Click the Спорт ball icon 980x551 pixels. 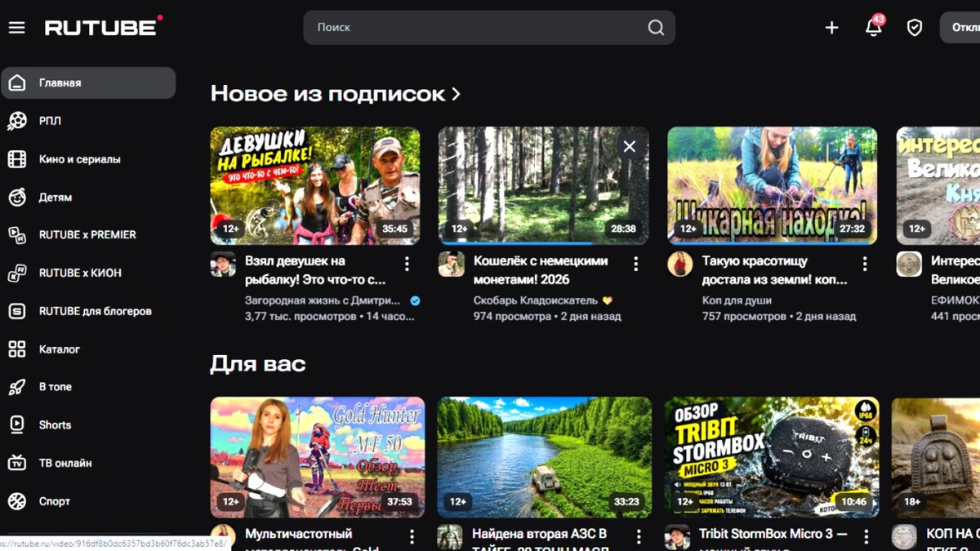point(17,501)
